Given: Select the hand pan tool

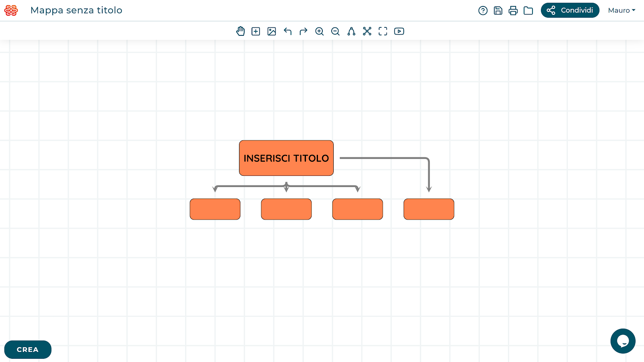Looking at the screenshot, I should 240,31.
